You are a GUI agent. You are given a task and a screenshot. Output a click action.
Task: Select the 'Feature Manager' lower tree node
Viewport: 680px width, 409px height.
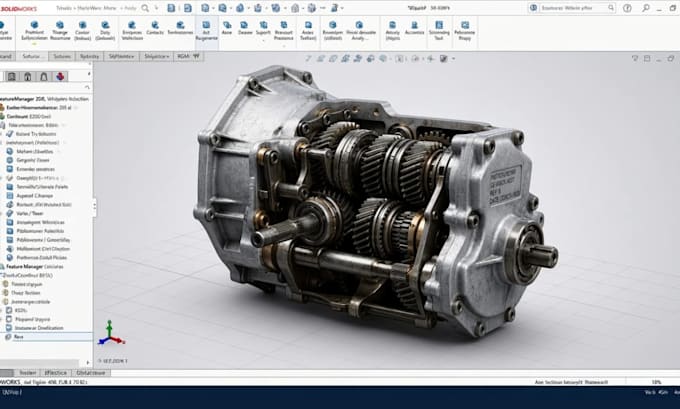click(x=32, y=266)
